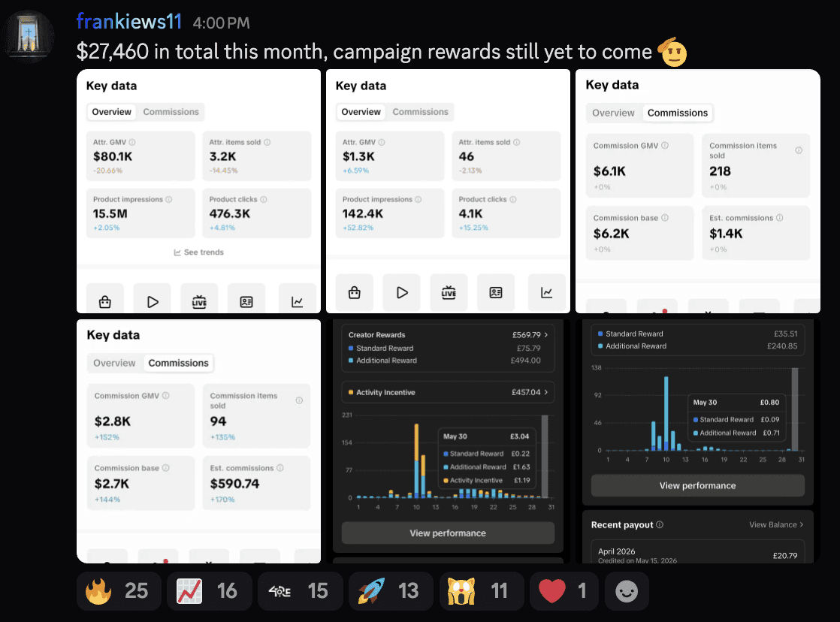Toggle the fire reaction with 25 votes
The width and height of the screenshot is (840, 622).
pyautogui.click(x=119, y=591)
